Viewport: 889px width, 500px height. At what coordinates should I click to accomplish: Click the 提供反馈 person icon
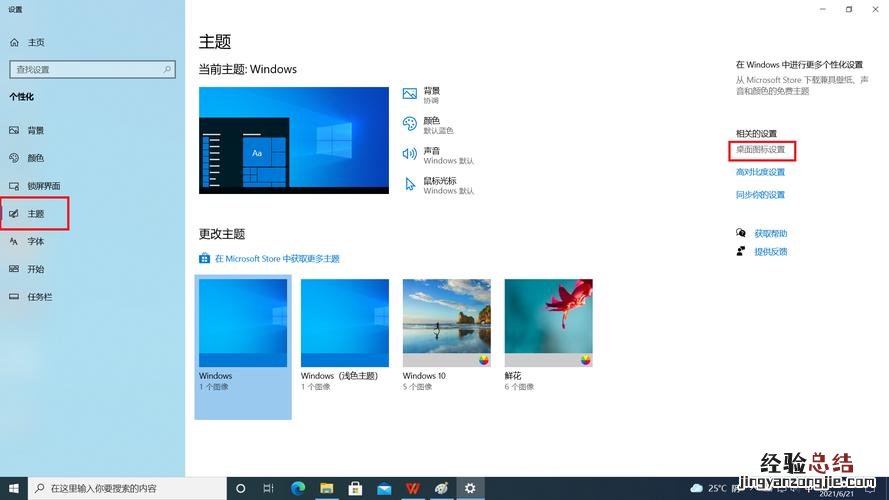point(740,251)
